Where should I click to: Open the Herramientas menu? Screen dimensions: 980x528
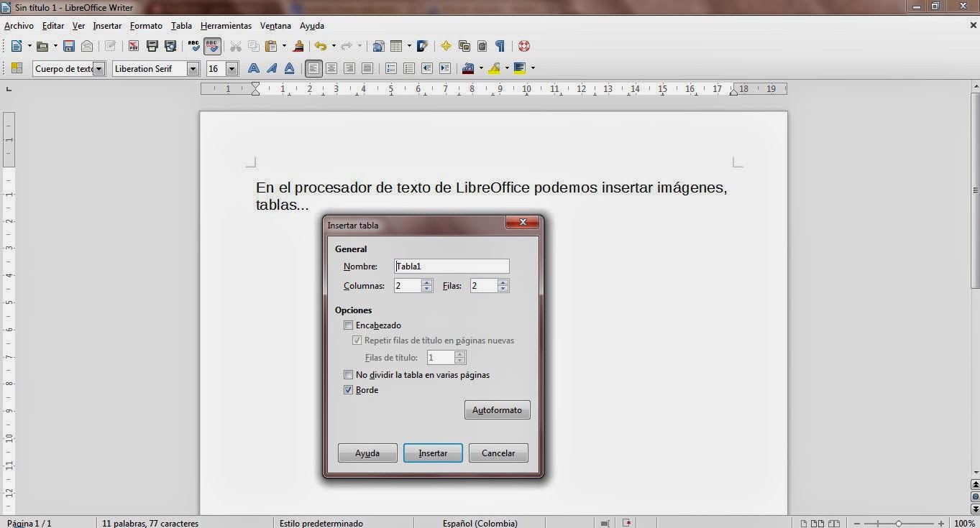pos(226,26)
